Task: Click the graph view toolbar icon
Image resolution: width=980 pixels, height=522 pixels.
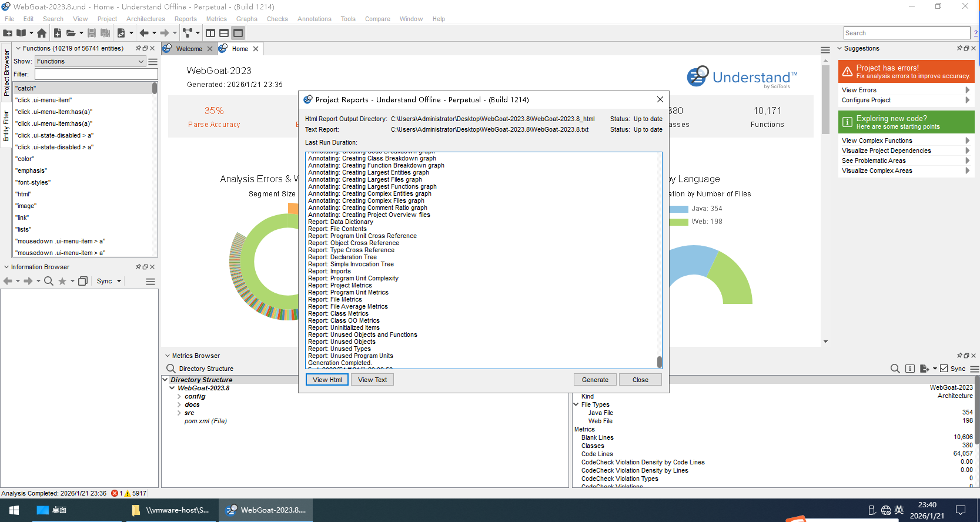Action: [x=187, y=33]
